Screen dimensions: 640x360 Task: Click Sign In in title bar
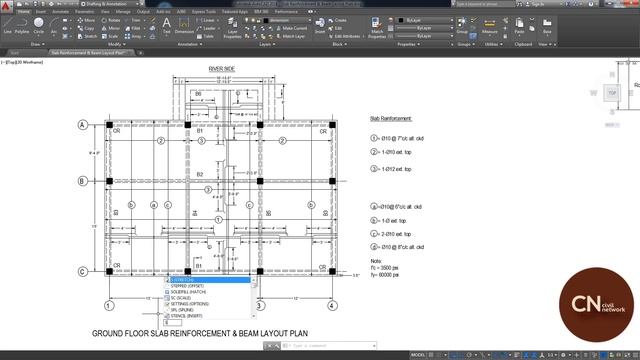536,4
